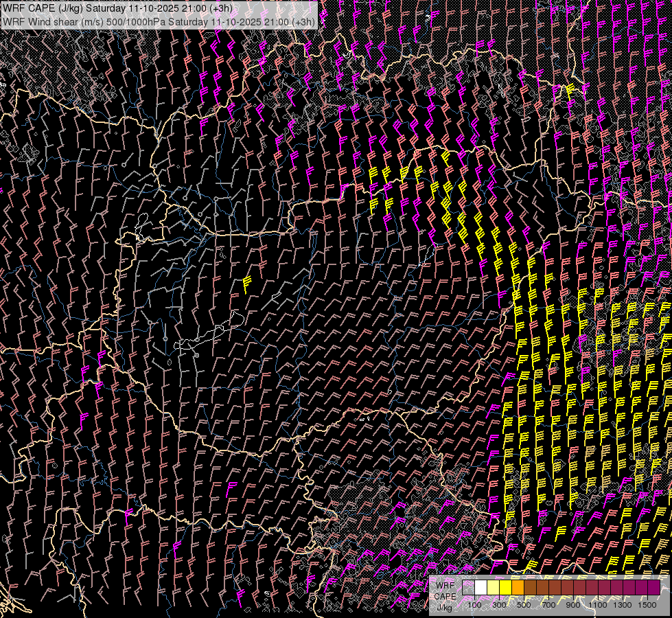
Task: Select the 1500 tick label in legend
Action: [647, 605]
